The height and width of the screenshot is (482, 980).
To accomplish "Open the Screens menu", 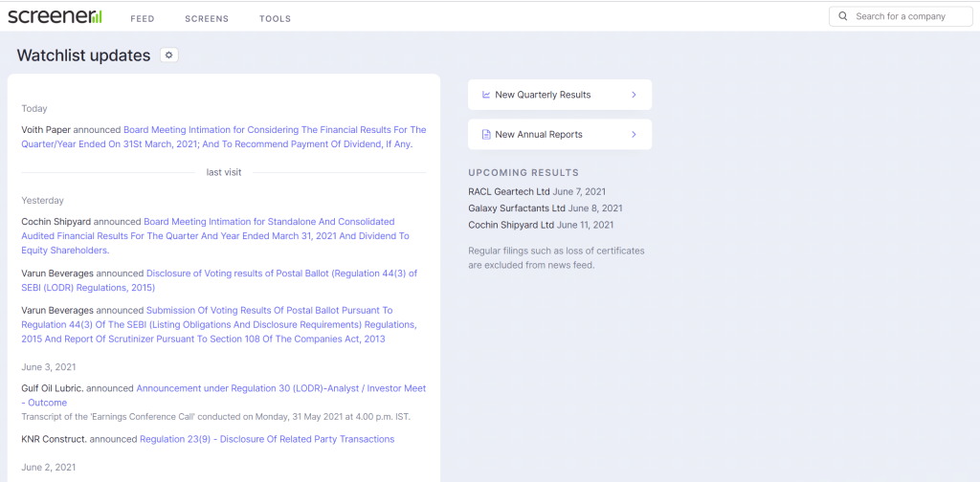I will tap(206, 18).
